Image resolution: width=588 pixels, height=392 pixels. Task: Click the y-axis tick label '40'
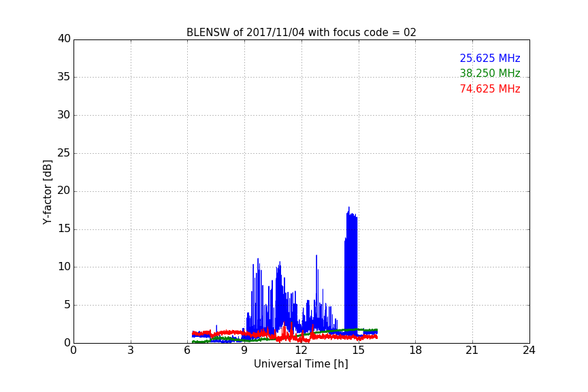coord(64,39)
